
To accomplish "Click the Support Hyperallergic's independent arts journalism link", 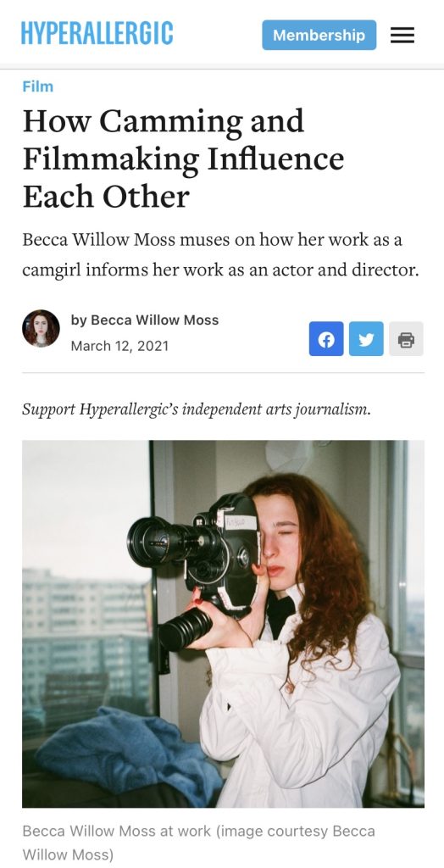I will [197, 410].
